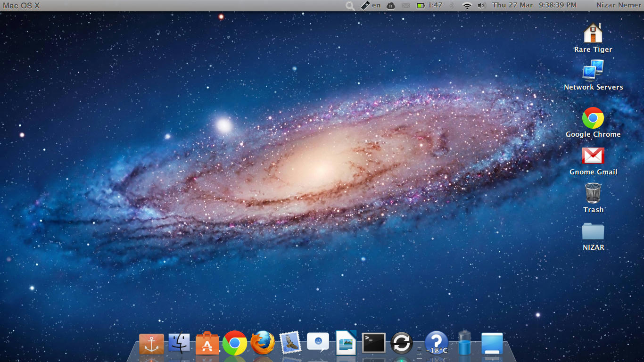Open the chat bubble messaging app

[x=318, y=342]
